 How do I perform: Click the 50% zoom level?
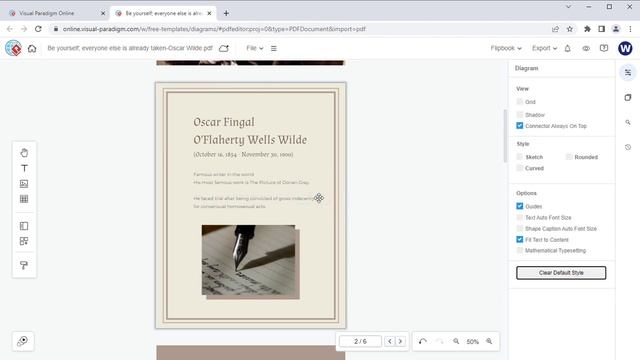[x=473, y=342]
